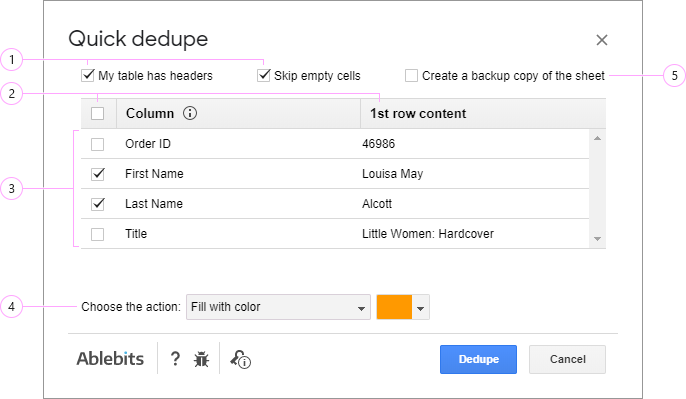Open the Fill with color action dropdown
686x399 pixels.
pyautogui.click(x=278, y=307)
